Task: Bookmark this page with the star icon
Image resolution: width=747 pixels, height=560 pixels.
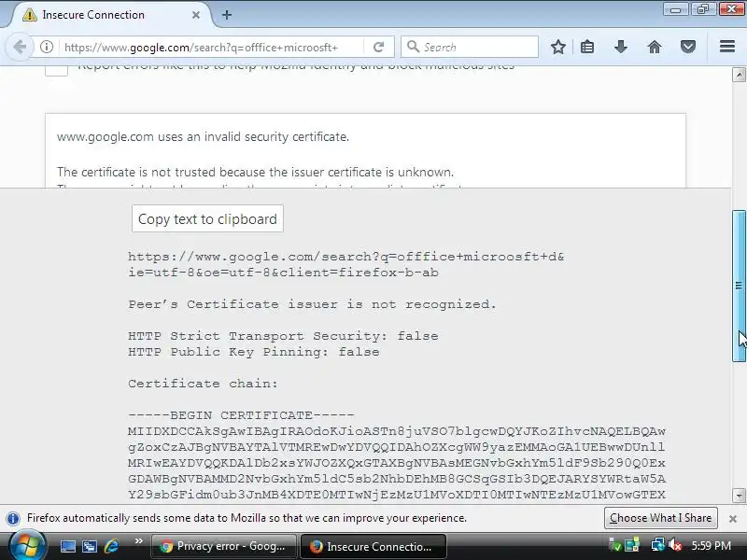Action: pyautogui.click(x=557, y=47)
